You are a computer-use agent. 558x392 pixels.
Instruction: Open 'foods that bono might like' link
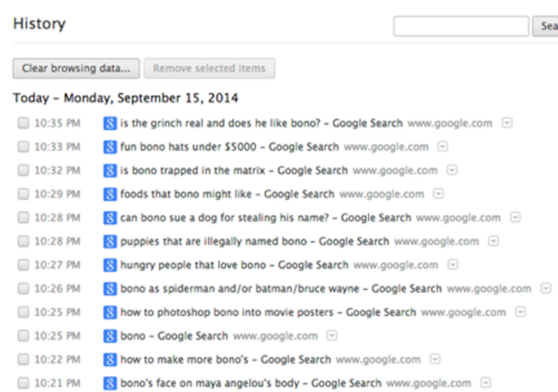tap(227, 194)
